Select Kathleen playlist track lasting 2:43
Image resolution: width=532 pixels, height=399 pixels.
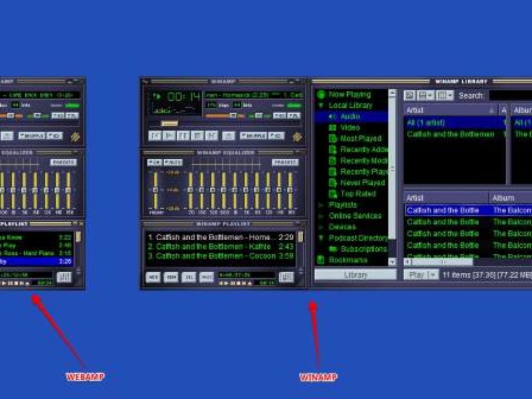coord(220,246)
